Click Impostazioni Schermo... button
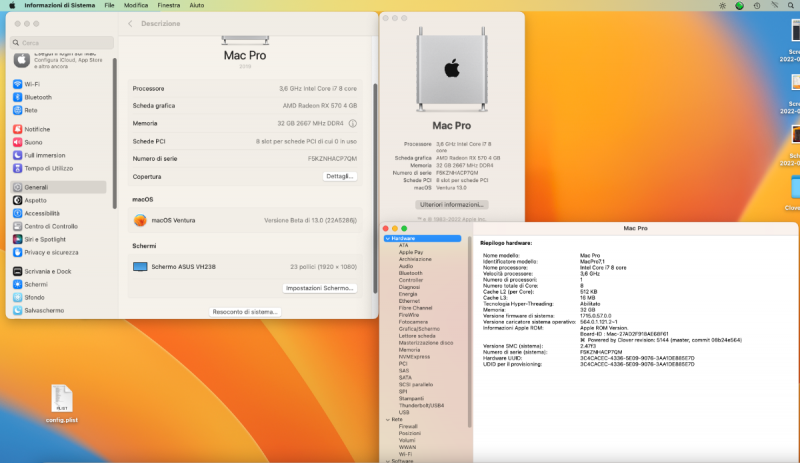Image resolution: width=800 pixels, height=463 pixels. pos(319,288)
